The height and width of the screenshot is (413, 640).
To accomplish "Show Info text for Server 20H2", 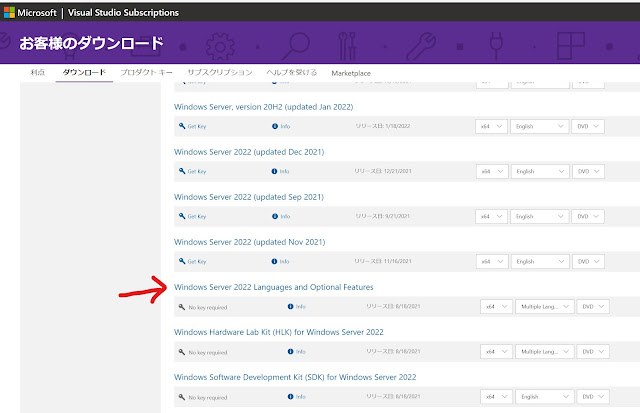I will pyautogui.click(x=285, y=127).
